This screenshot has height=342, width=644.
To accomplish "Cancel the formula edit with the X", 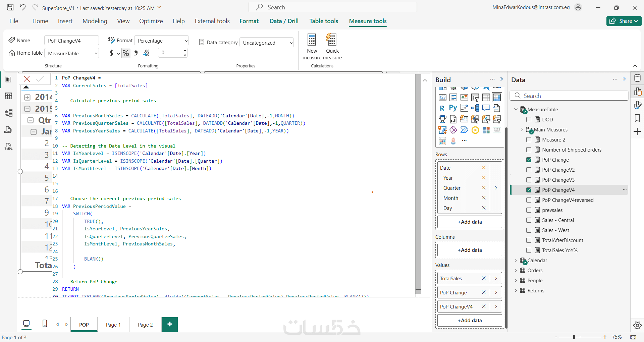I will click(x=27, y=79).
